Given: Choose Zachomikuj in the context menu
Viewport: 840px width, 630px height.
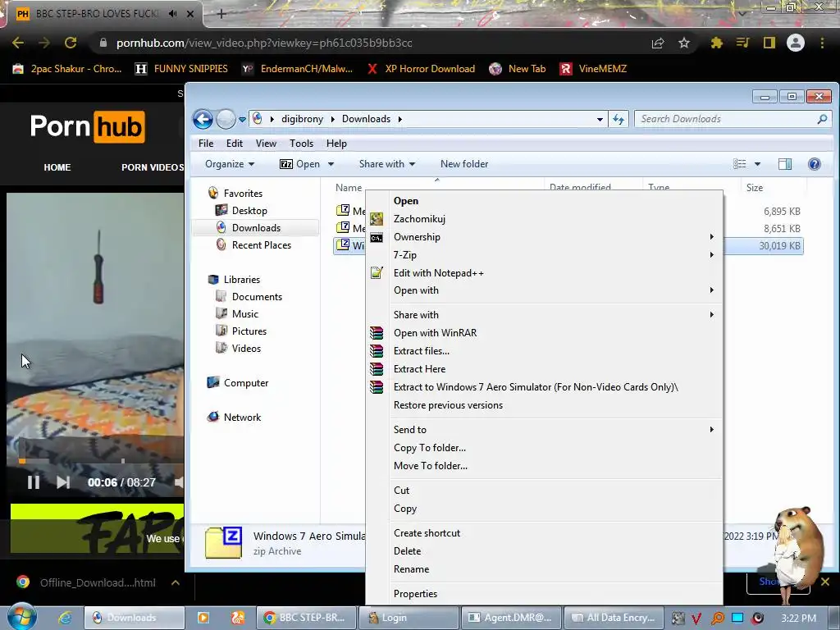Looking at the screenshot, I should [546, 218].
